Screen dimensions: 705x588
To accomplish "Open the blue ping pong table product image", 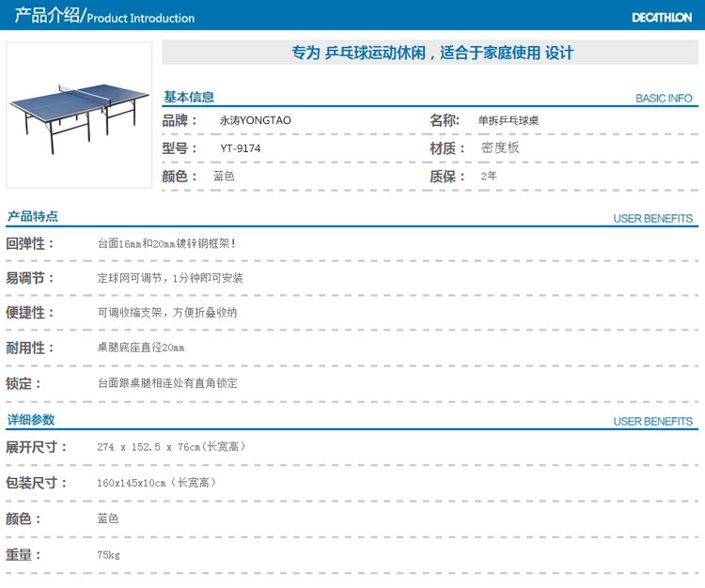I will pyautogui.click(x=79, y=116).
